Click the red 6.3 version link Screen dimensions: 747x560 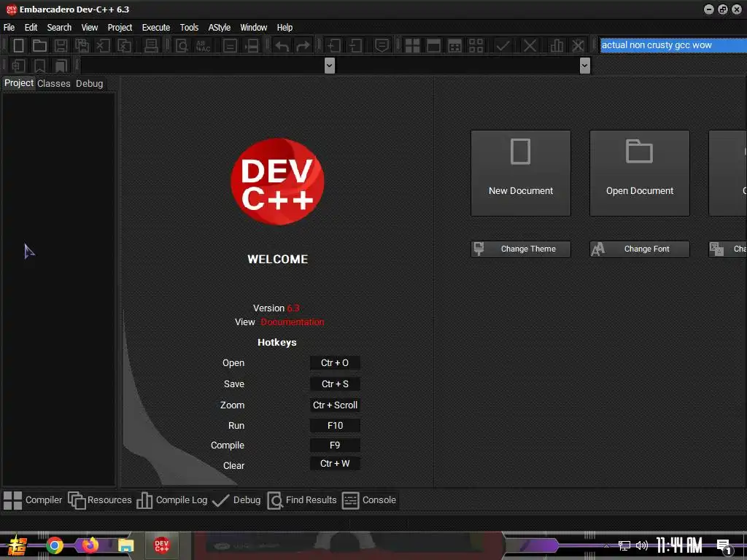coord(293,308)
